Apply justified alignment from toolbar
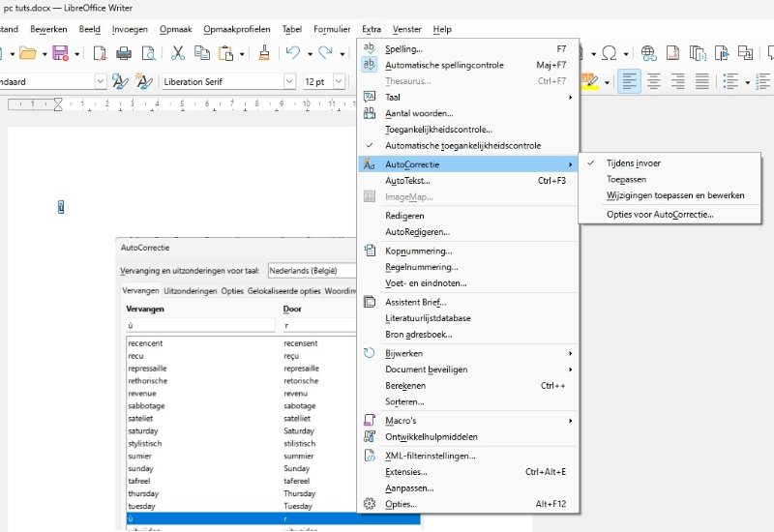Image resolution: width=774 pixels, height=532 pixels. point(700,82)
